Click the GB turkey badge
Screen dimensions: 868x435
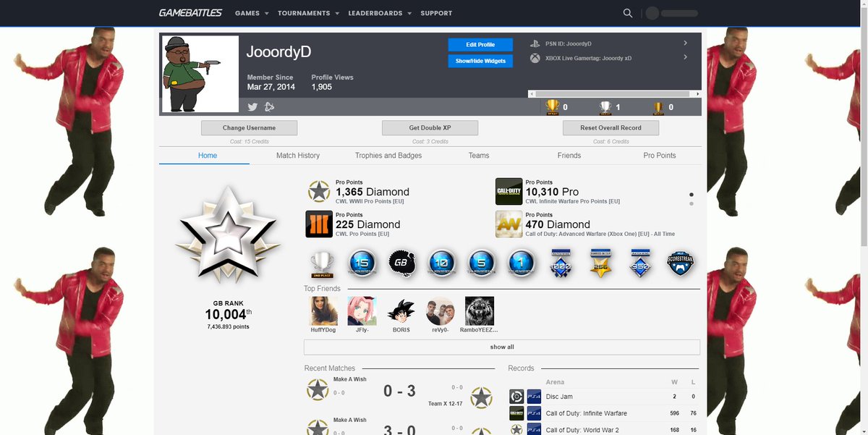point(401,263)
